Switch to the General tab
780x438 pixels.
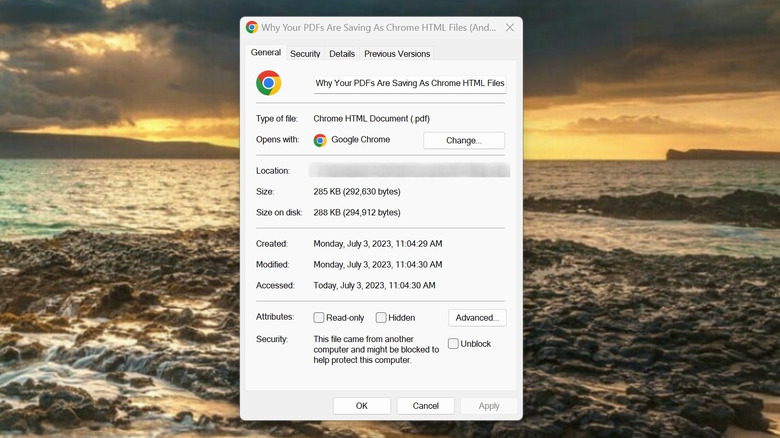click(x=266, y=53)
